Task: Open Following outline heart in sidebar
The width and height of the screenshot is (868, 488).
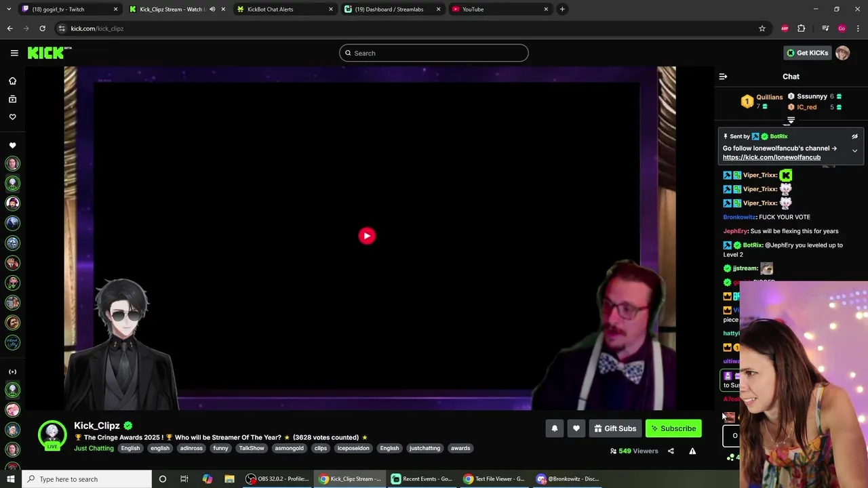Action: click(x=12, y=117)
